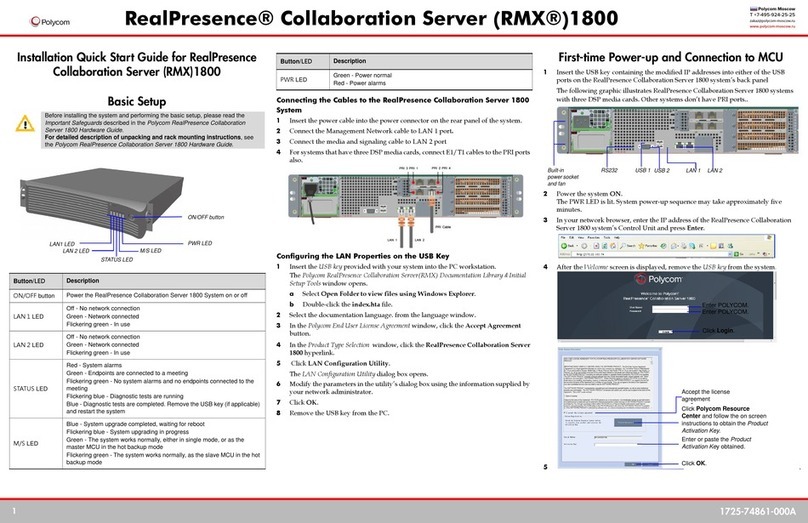
Task: Click the Polycom logo on the dark login screen
Action: point(659,279)
